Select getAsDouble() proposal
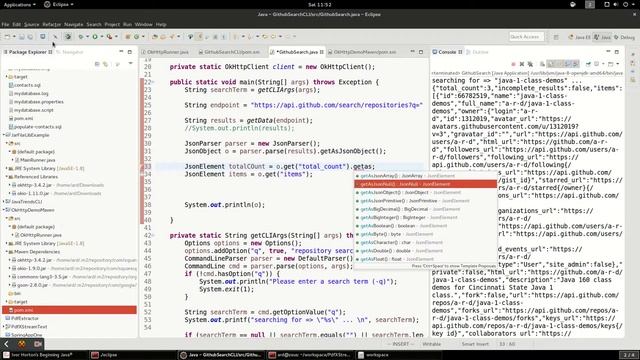The image size is (640, 360). [x=425, y=251]
